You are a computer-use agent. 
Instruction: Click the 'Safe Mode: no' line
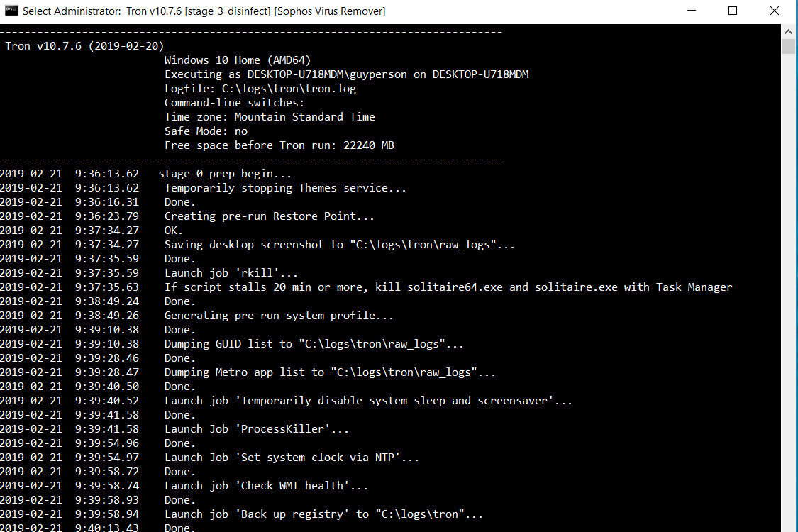206,131
